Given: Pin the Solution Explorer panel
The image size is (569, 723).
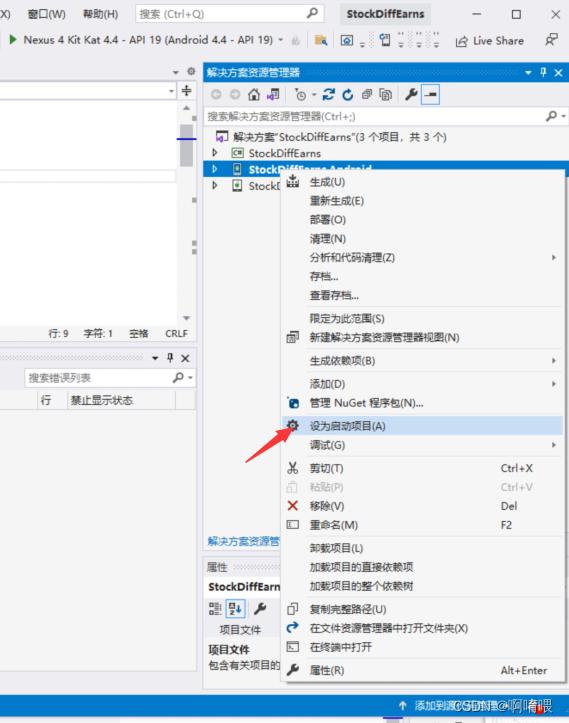Looking at the screenshot, I should tap(543, 72).
